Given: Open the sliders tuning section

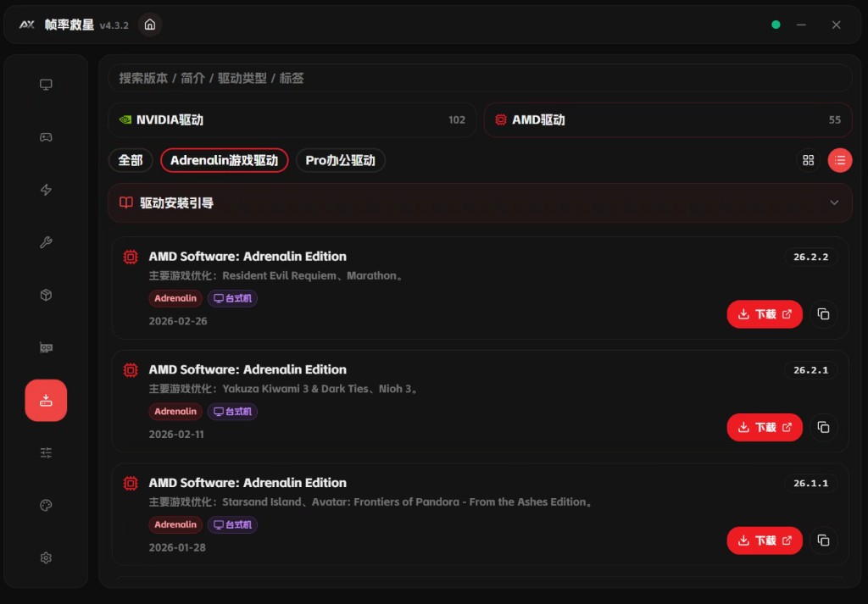Looking at the screenshot, I should pyautogui.click(x=46, y=452).
